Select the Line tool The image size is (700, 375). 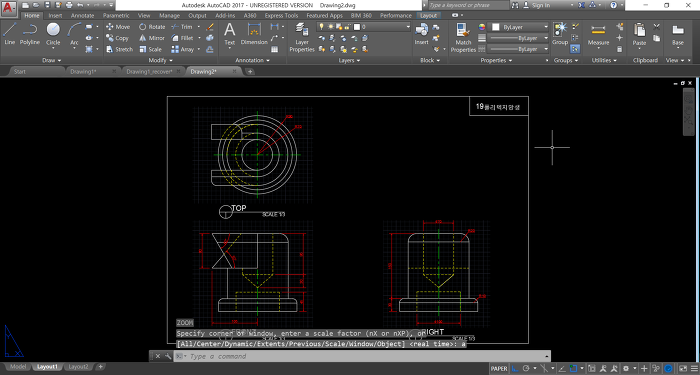click(9, 33)
